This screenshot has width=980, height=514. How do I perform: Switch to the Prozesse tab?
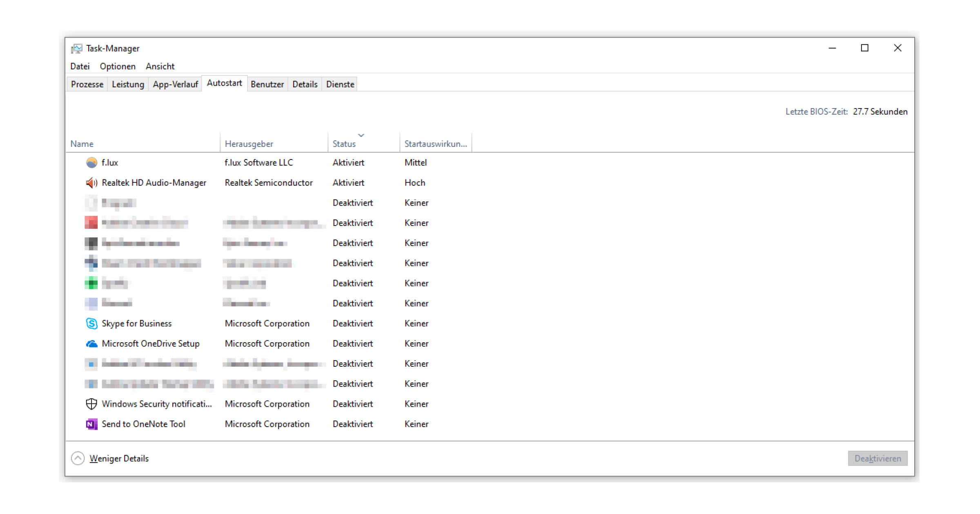coord(87,84)
